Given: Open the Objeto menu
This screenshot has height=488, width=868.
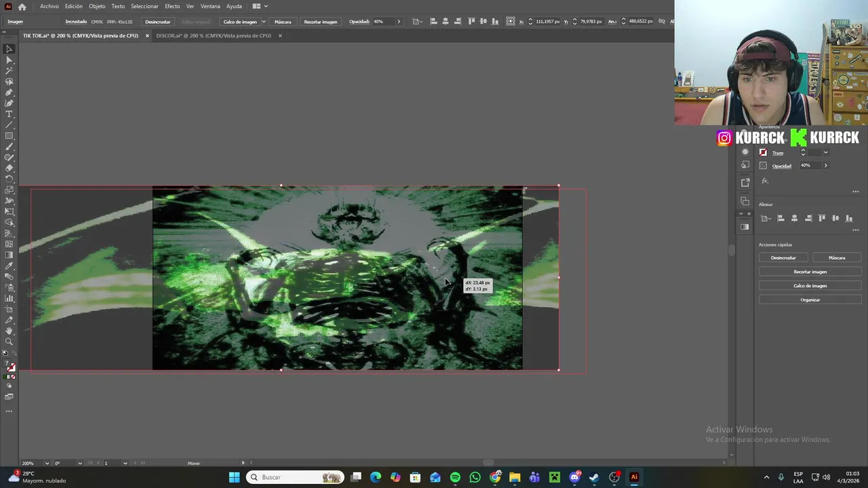Looking at the screenshot, I should click(x=97, y=6).
